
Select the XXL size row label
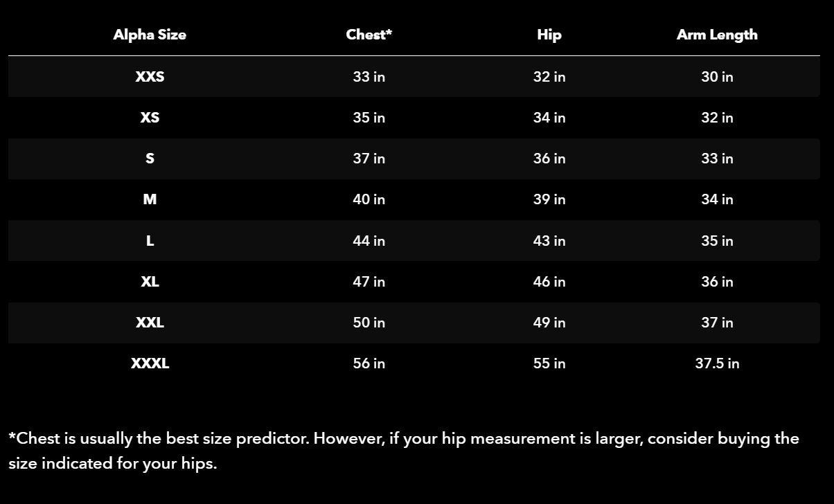click(x=150, y=323)
